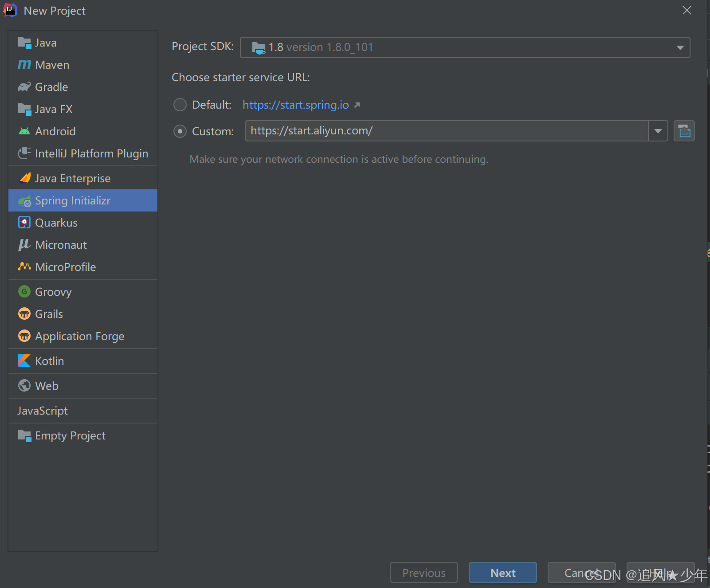Click the Spring Initializr leaf icon
The height and width of the screenshot is (588, 710).
[x=24, y=201]
